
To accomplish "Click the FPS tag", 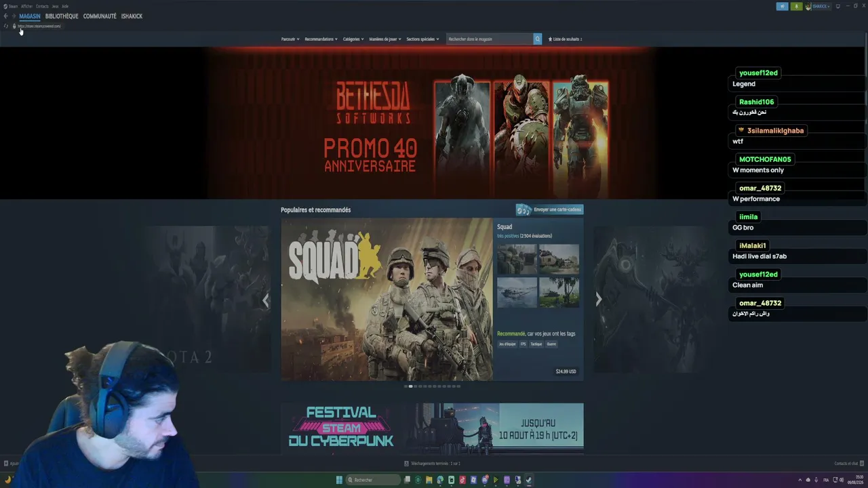I will (523, 344).
